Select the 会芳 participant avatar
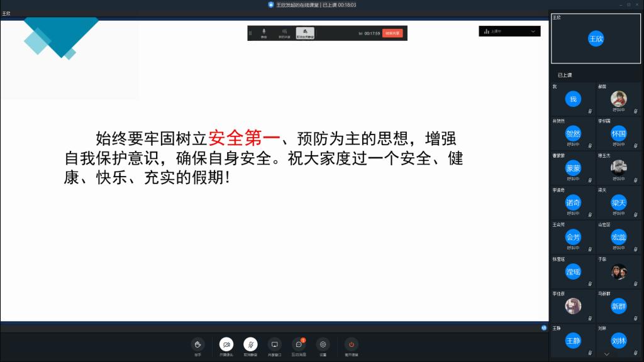Viewport: 644px width, 362px height. pyautogui.click(x=573, y=237)
